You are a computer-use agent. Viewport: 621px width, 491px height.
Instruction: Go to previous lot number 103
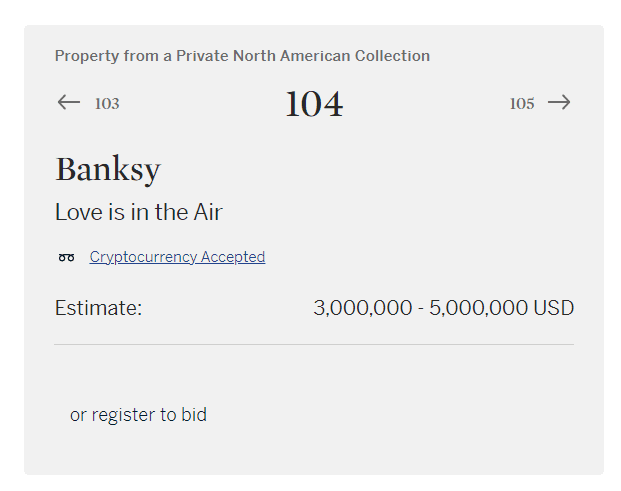coord(107,103)
